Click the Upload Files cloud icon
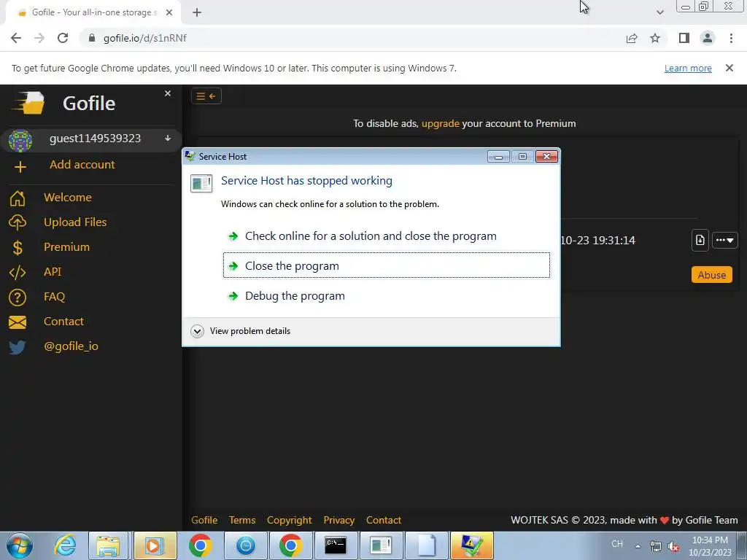Viewport: 747px width, 560px height. click(18, 222)
